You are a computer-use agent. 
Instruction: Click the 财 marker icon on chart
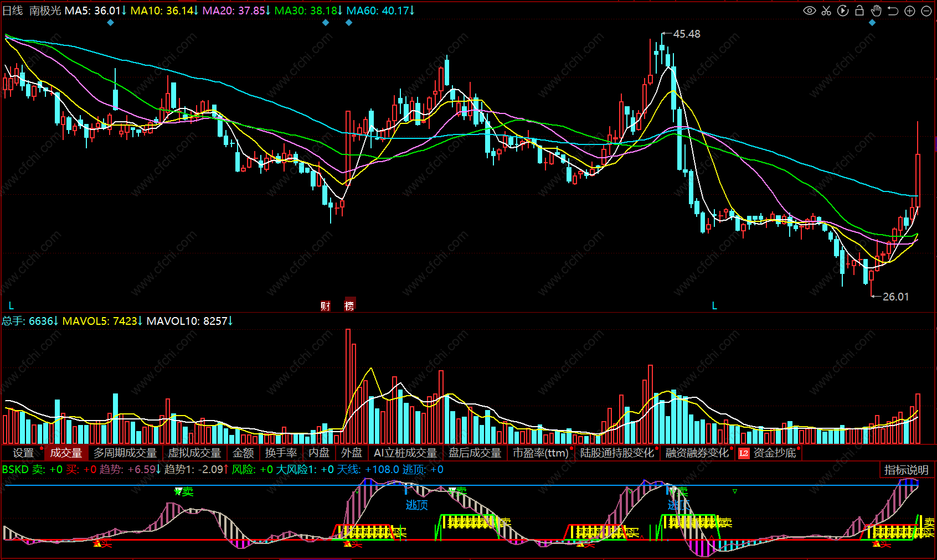coord(326,305)
